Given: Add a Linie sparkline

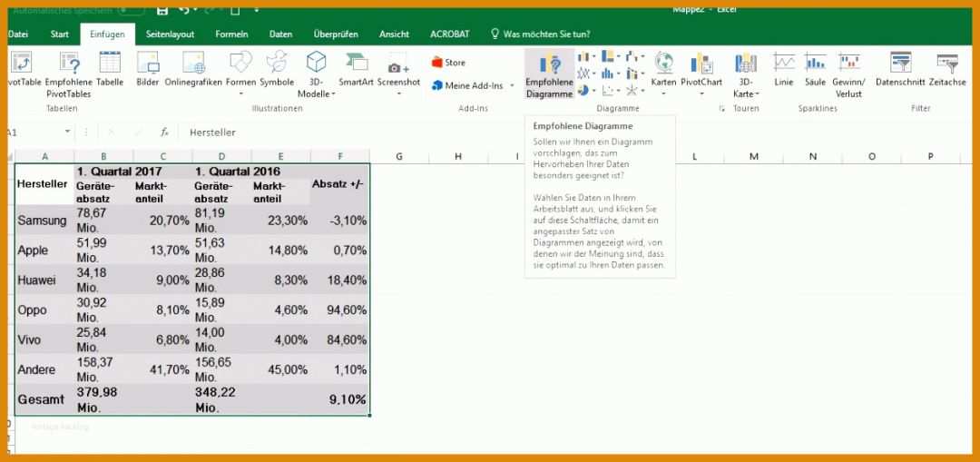Looking at the screenshot, I should [x=784, y=70].
